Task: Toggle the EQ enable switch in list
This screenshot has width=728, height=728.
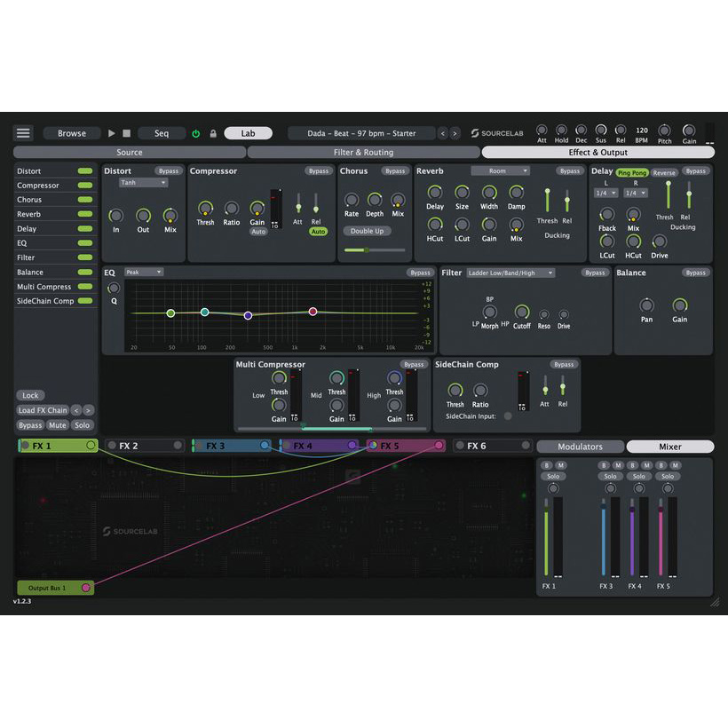Action: [85, 243]
